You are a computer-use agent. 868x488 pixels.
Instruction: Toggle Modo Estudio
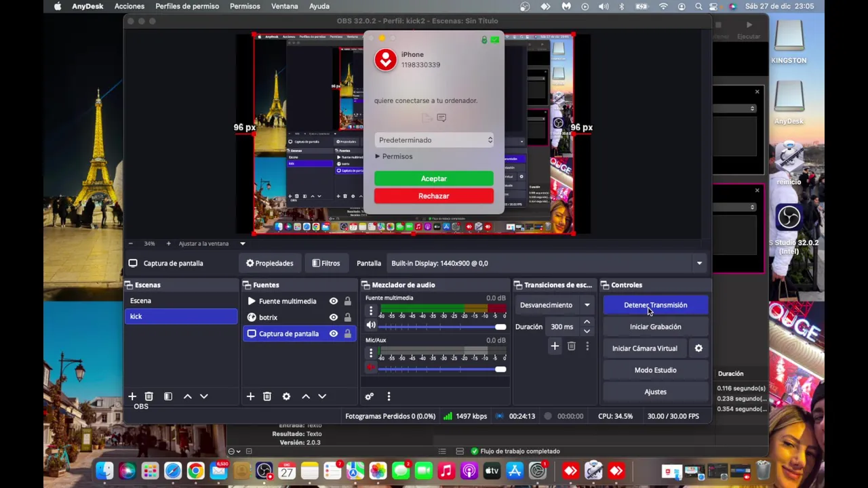[x=655, y=370]
